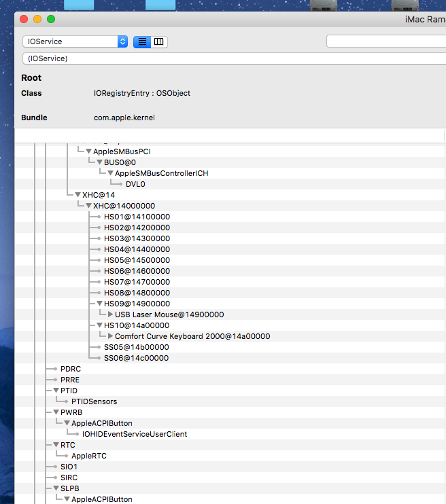Click the Root heading
Image resolution: width=446 pixels, height=504 pixels.
31,78
